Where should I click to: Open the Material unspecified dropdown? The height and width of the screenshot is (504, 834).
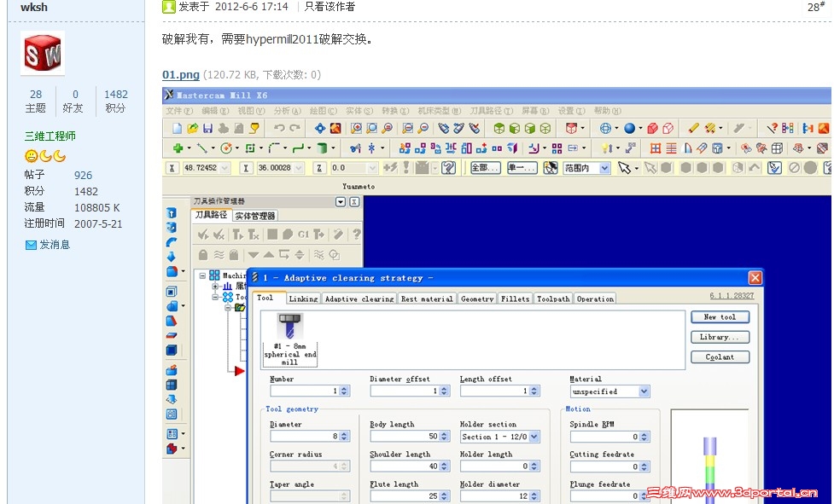tap(644, 391)
